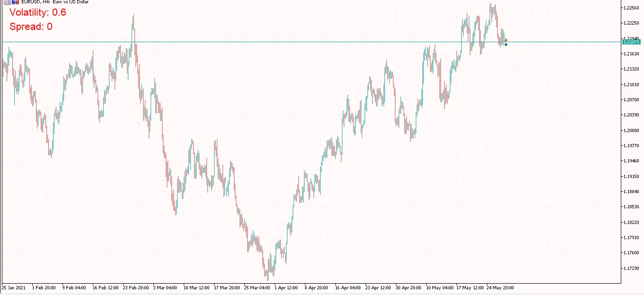This screenshot has width=644, height=295.
Task: Click the 1 Apr 12:00 time label
Action: tap(286, 287)
